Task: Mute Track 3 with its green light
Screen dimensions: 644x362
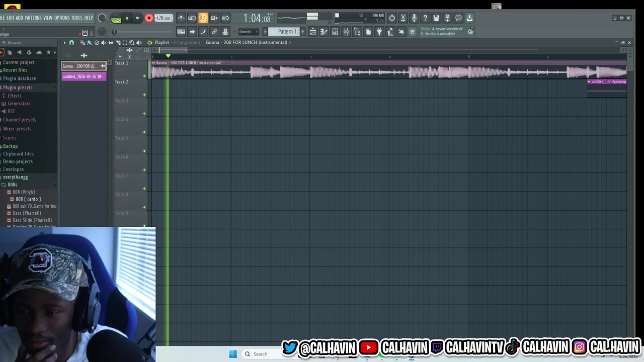Action: (x=144, y=114)
